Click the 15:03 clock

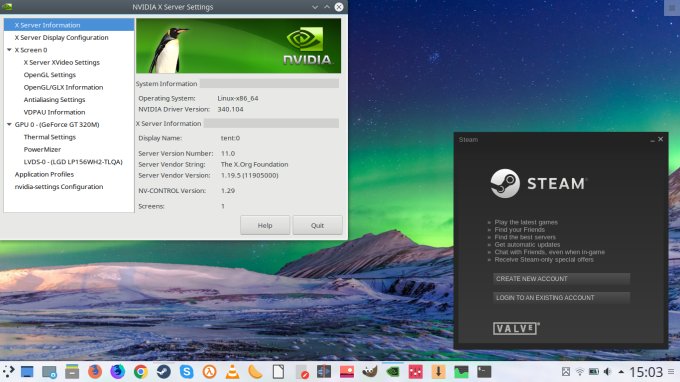(646, 372)
